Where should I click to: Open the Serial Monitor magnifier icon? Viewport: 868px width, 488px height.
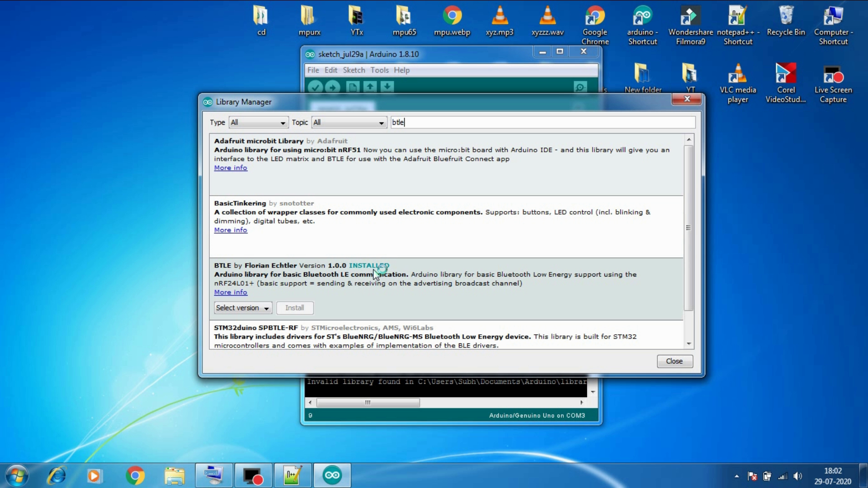[580, 87]
